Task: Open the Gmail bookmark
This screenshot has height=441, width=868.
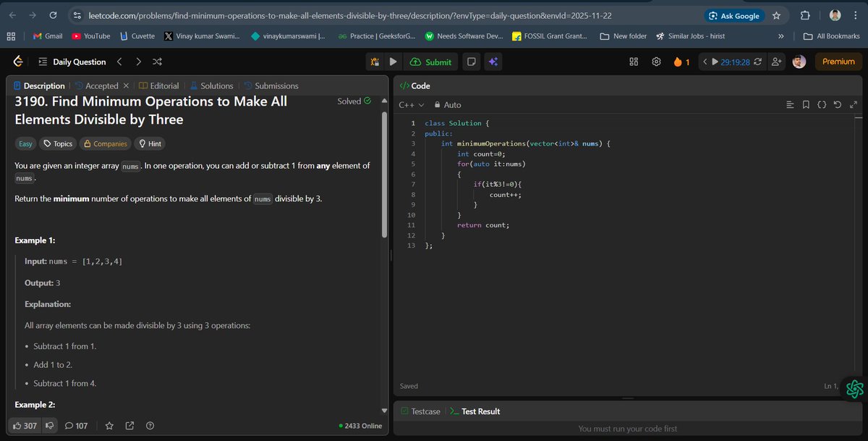Action: coord(48,35)
